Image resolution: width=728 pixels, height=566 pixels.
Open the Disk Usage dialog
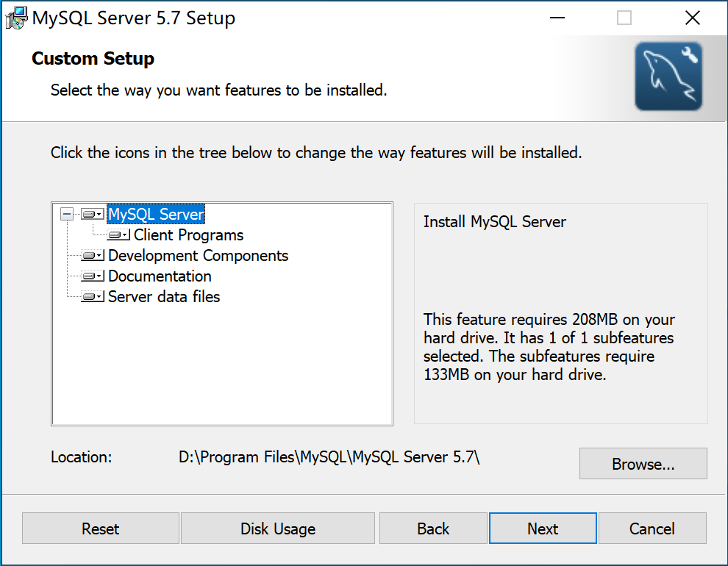(x=277, y=528)
